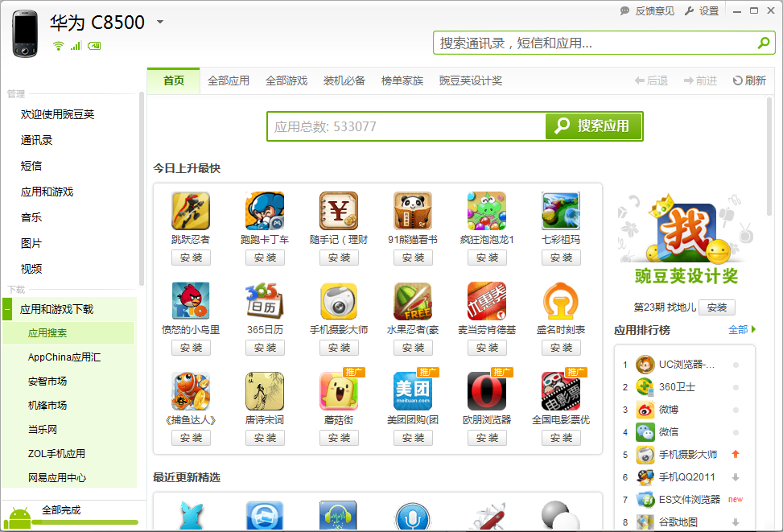Screen dimensions: 783x532
Task: Focus the 应用总数 app search field
Action: pos(406,126)
